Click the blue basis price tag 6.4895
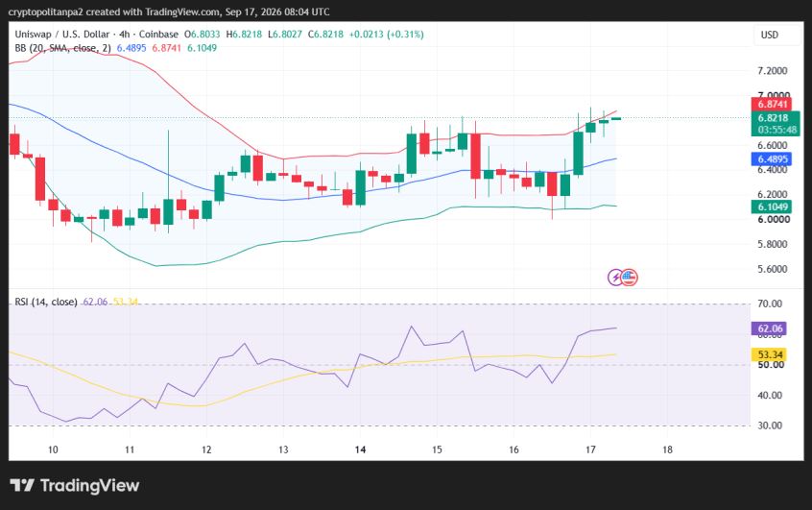Screen dimensions: 812x510 (772, 159)
